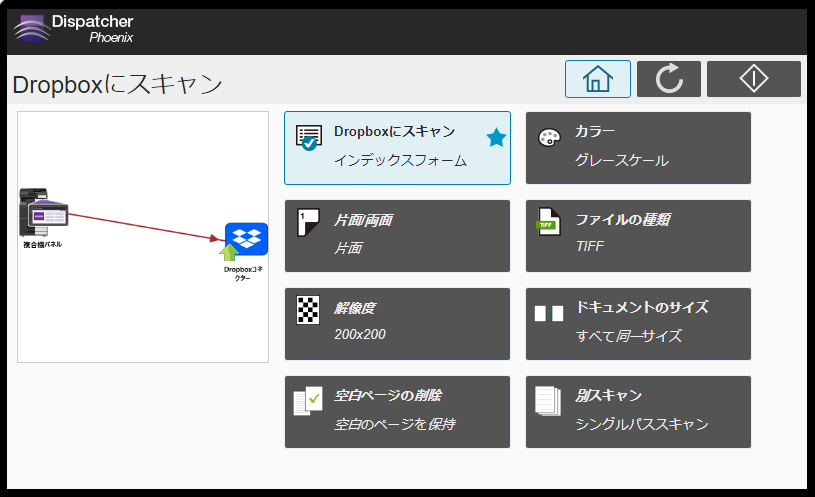Click the すべて同一サイズ value text
The height and width of the screenshot is (497, 815).
629,336
